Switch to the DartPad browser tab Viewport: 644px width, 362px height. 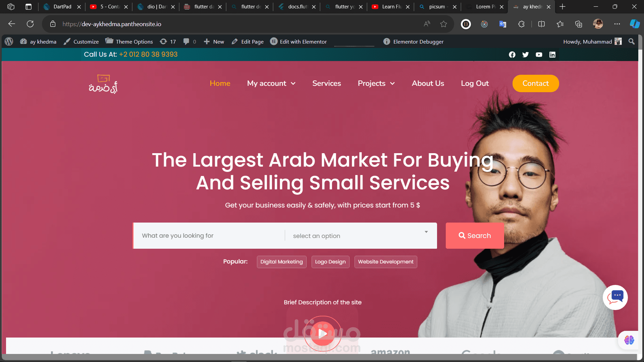tap(62, 7)
